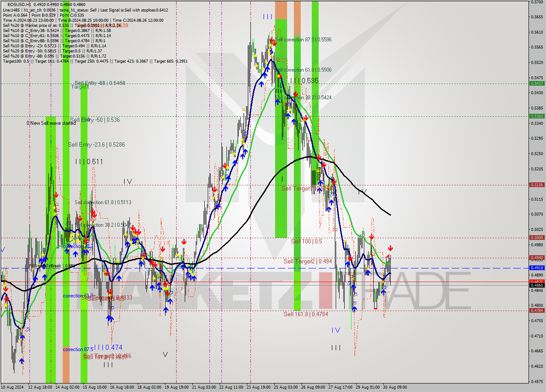546x392 pixels.
Task: Click the blue 0.4910 price tag
Action: pyautogui.click(x=537, y=268)
